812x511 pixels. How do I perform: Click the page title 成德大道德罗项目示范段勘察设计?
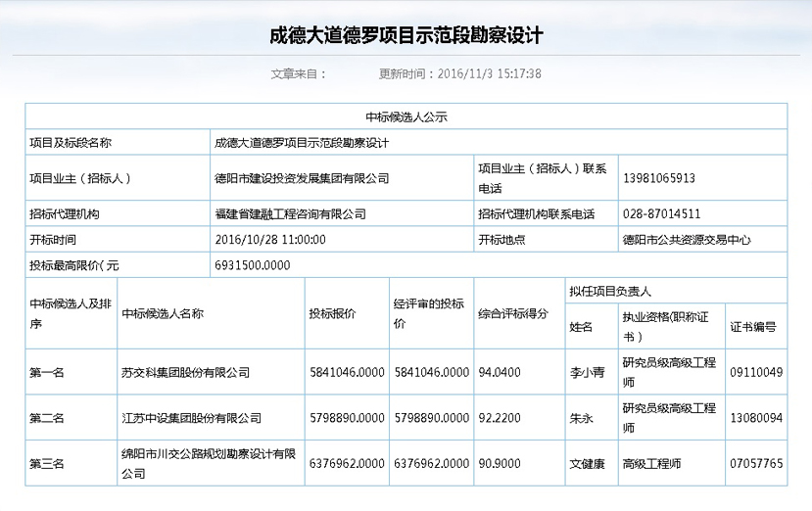[x=406, y=36]
